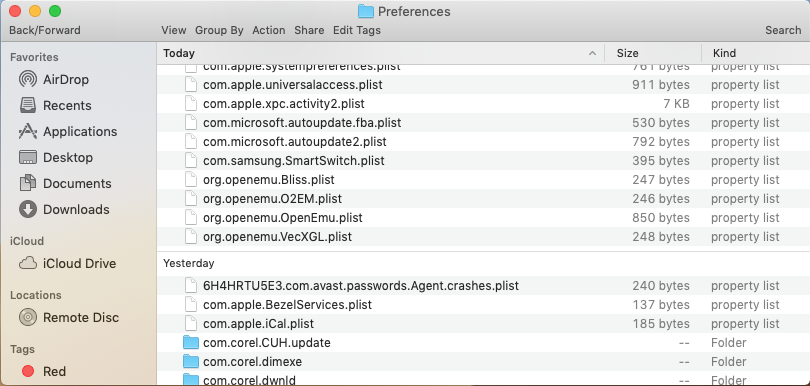The width and height of the screenshot is (810, 386).
Task: Click the 137 bytes size value
Action: click(x=661, y=305)
